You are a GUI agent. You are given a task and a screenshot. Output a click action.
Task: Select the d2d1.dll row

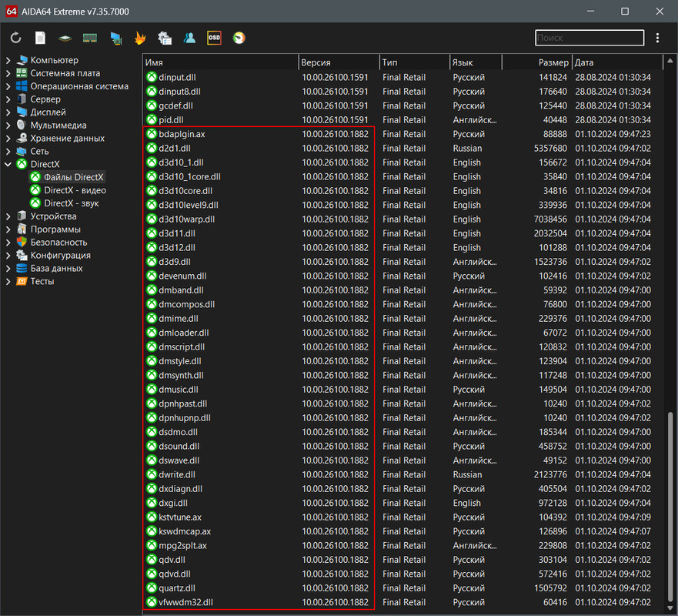402,149
